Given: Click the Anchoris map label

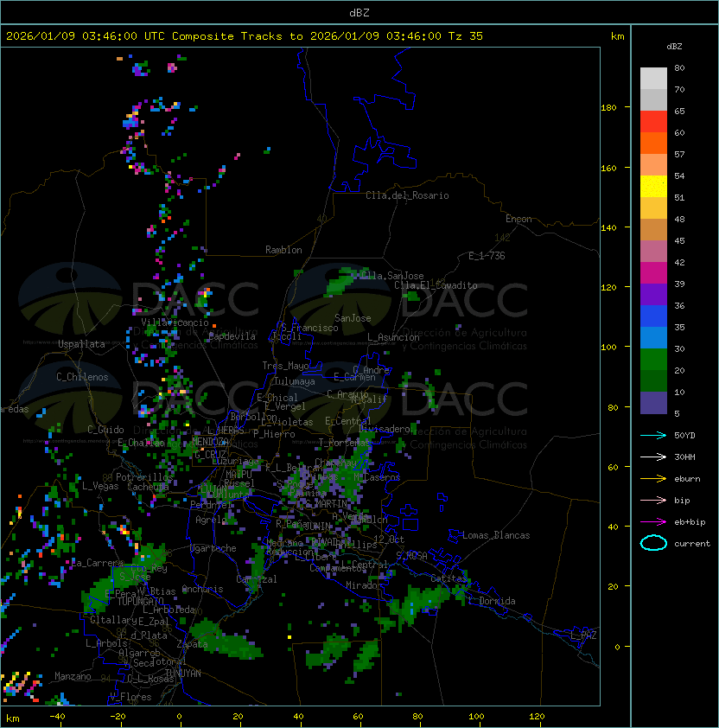Looking at the screenshot, I should coord(202,589).
